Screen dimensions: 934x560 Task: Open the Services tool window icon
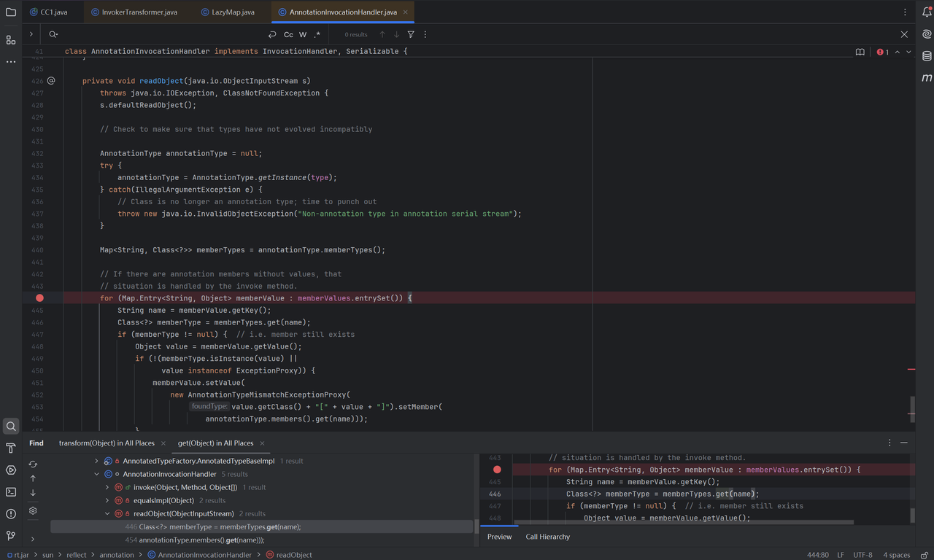(x=11, y=470)
